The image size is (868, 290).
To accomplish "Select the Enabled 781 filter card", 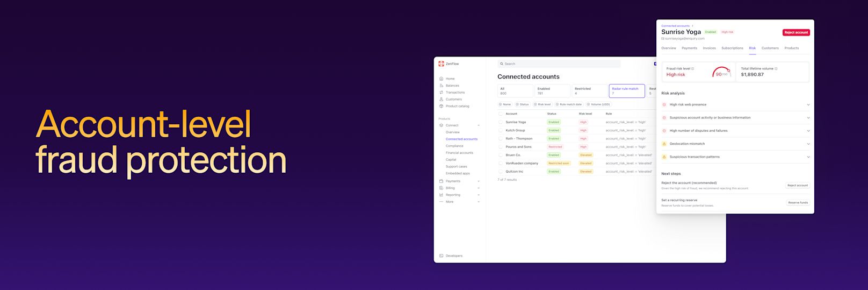I will click(552, 91).
